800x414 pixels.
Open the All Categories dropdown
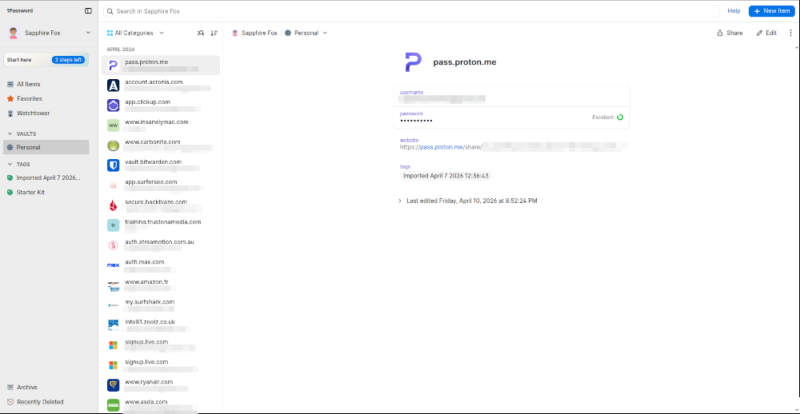pyautogui.click(x=136, y=33)
